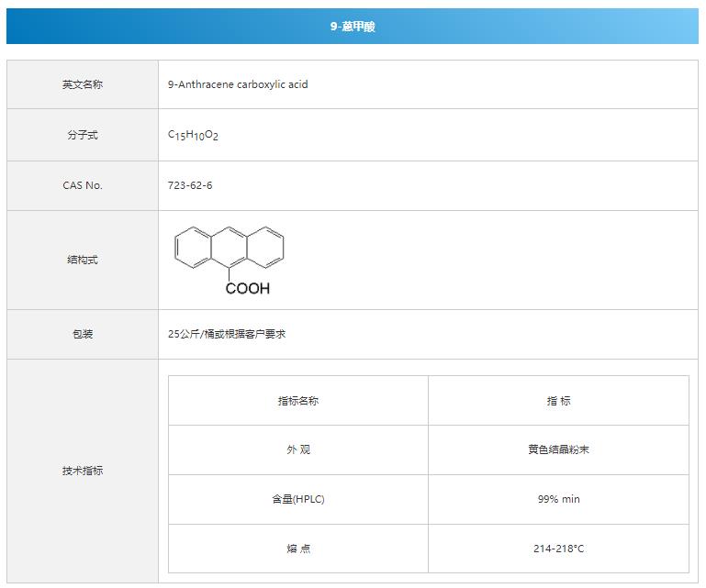Click the 包装 row label

click(83, 334)
